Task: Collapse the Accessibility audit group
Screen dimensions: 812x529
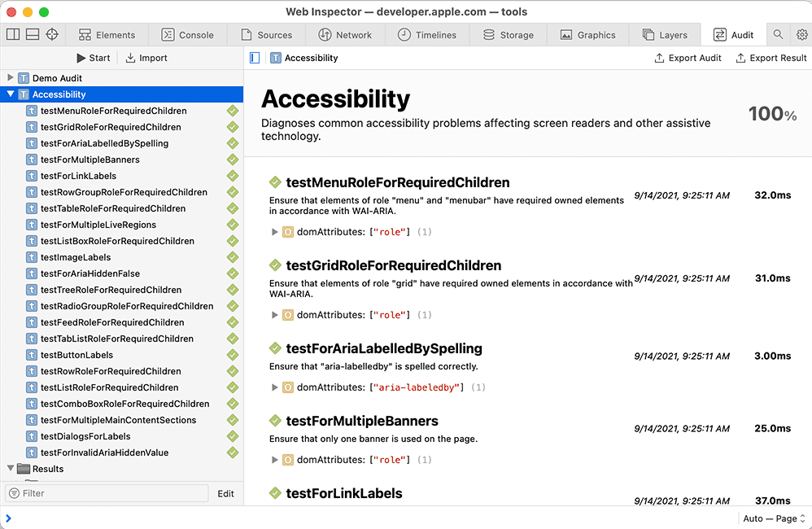Action: point(11,94)
